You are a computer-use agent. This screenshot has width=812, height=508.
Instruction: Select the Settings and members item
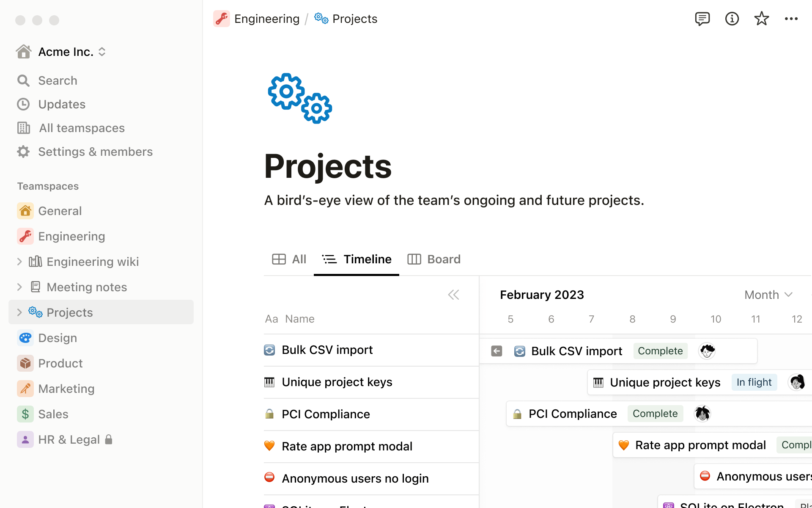tap(95, 152)
